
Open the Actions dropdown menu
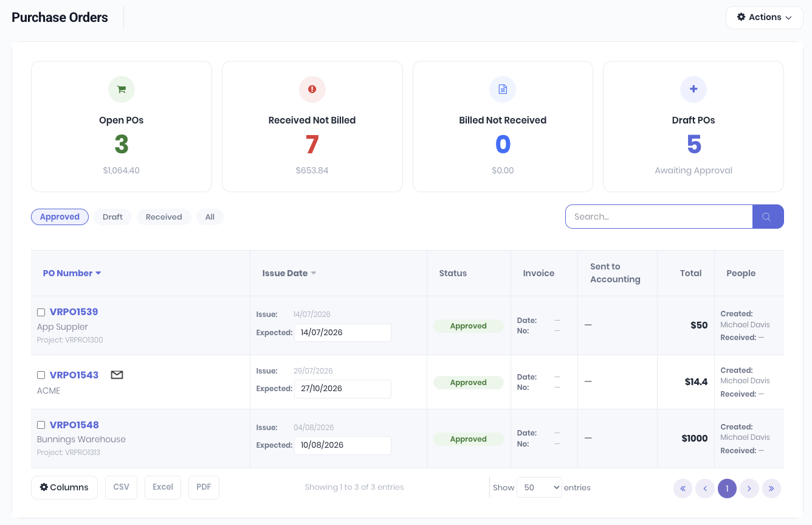(765, 18)
